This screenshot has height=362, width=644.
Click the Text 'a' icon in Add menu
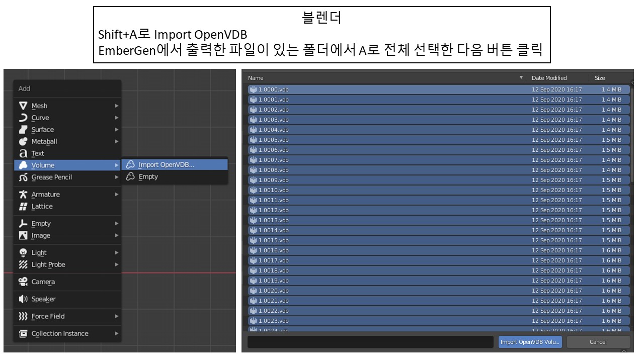click(23, 153)
